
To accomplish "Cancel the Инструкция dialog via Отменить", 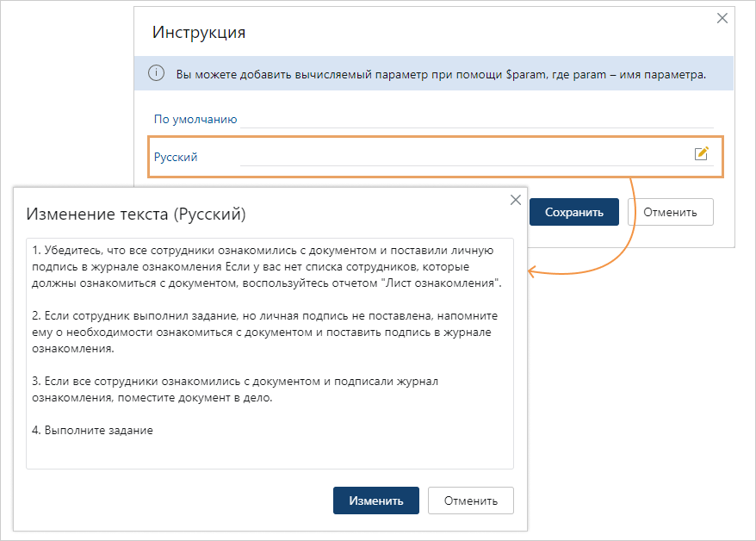I will [x=671, y=211].
